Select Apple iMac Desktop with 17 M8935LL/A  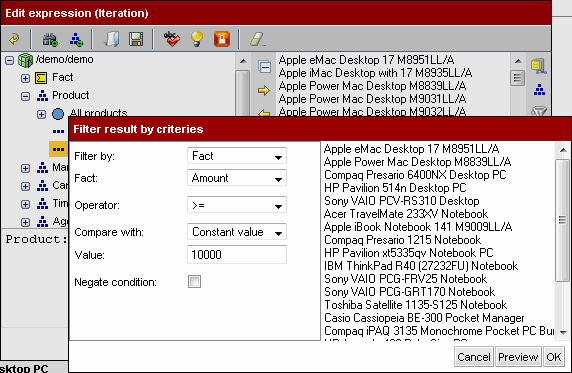[x=375, y=73]
